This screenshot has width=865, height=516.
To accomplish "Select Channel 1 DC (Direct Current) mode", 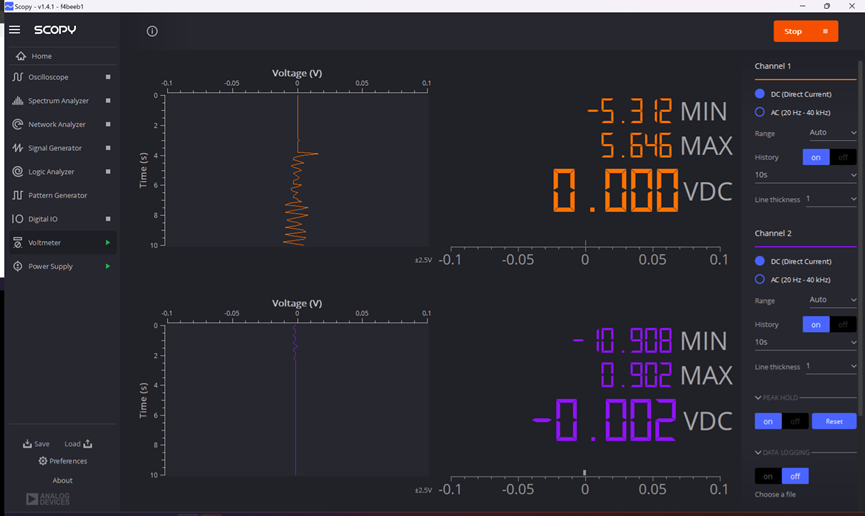I will click(760, 94).
